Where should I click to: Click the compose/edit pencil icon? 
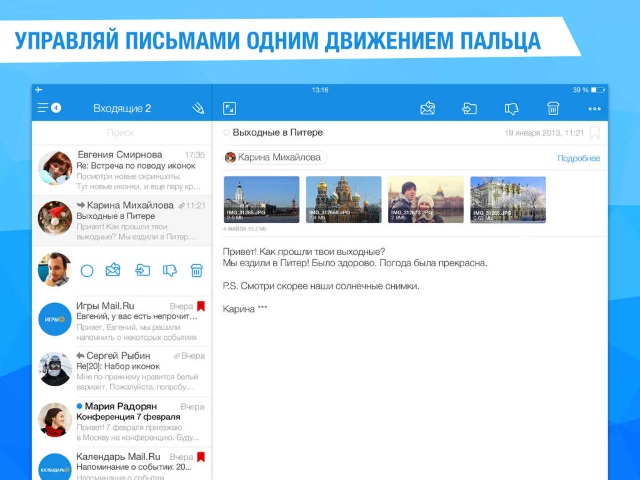pyautogui.click(x=197, y=108)
